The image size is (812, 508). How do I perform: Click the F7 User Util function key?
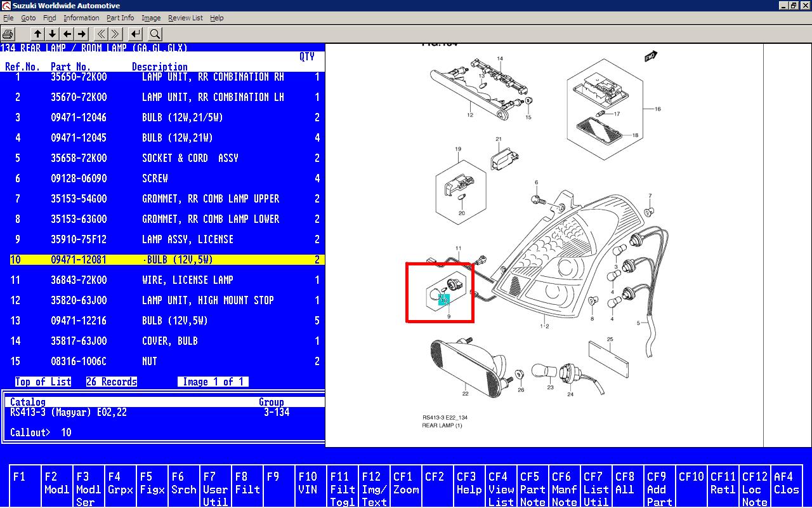point(216,486)
